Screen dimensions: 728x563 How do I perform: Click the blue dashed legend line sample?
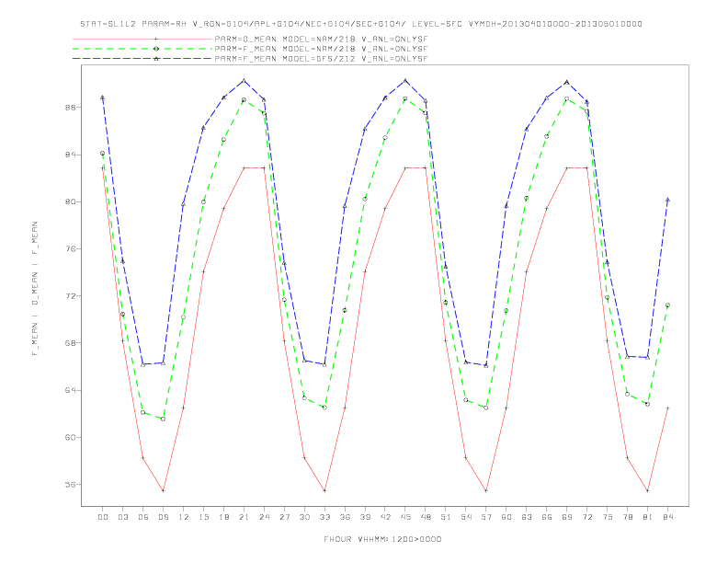(x=142, y=59)
